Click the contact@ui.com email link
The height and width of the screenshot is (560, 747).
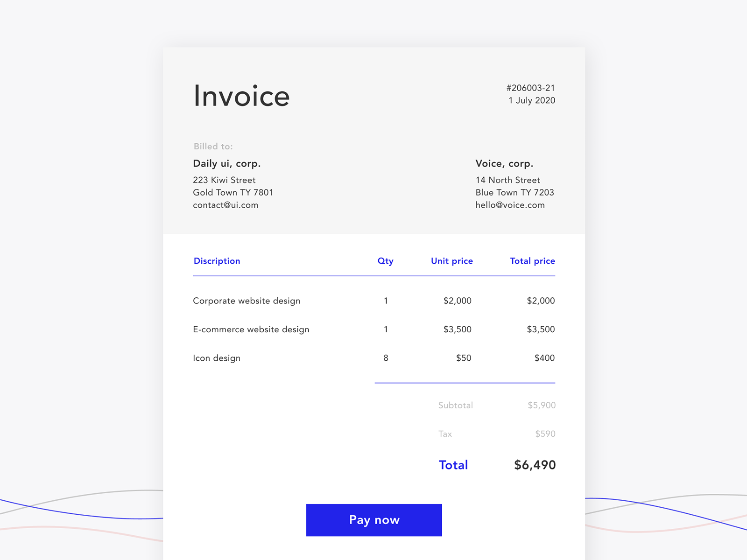pos(226,205)
